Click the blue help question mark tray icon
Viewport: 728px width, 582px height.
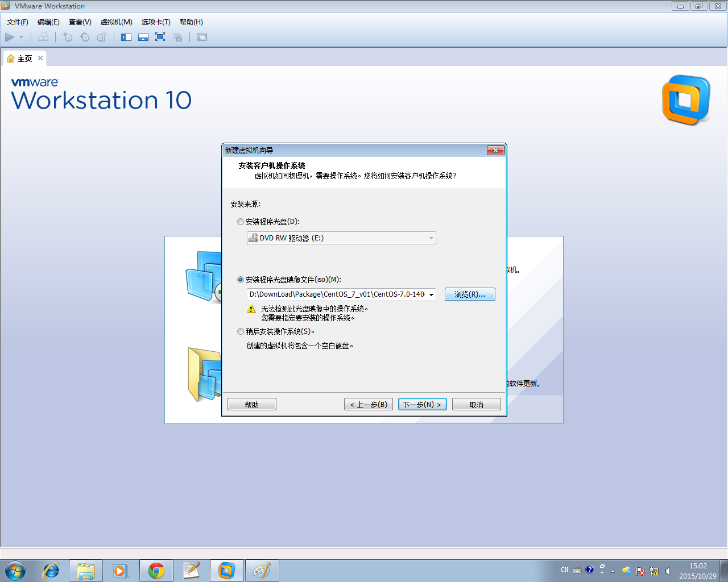point(590,569)
